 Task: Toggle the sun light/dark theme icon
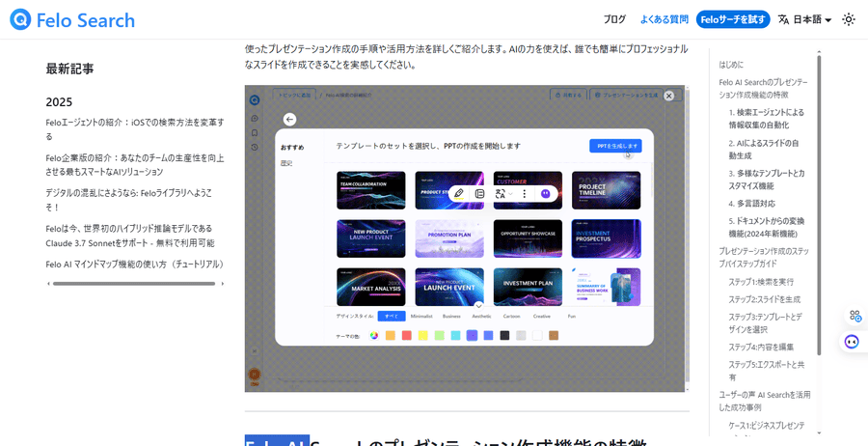[848, 19]
